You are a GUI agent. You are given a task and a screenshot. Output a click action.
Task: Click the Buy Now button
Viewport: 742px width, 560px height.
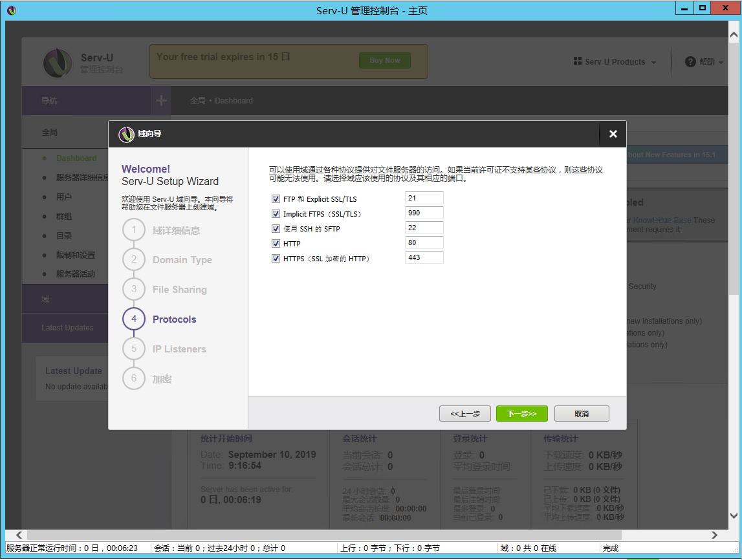385,61
